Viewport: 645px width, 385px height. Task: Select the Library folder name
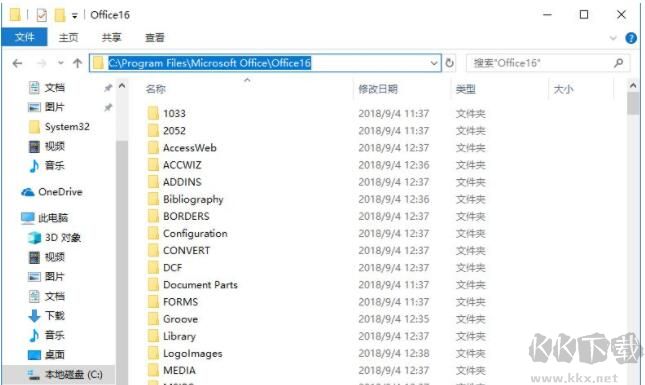(x=179, y=336)
